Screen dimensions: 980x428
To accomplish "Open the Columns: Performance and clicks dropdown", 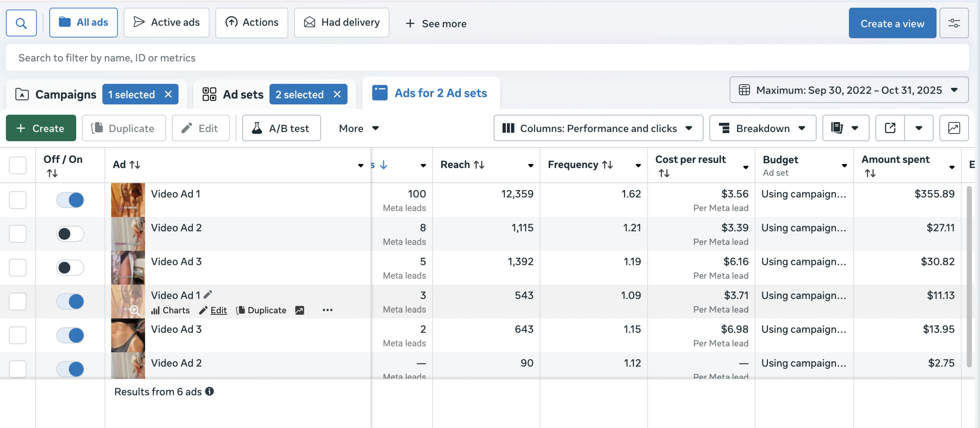I will tap(598, 128).
